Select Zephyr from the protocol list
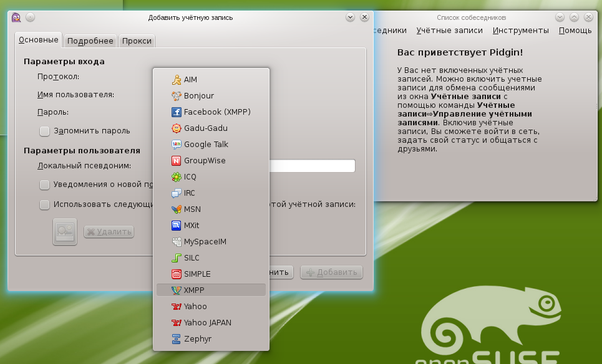The height and width of the screenshot is (364, 602). 211,338
